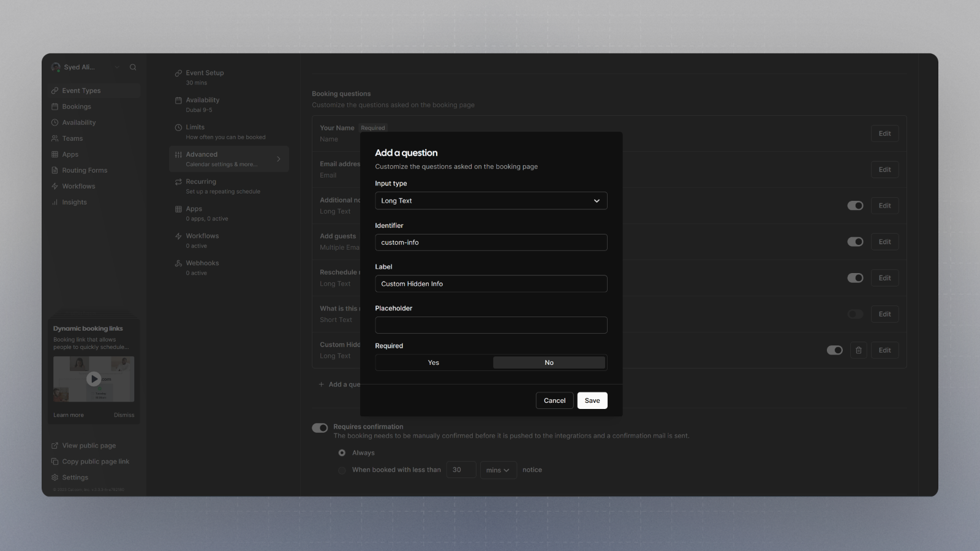980x551 pixels.
Task: Open the mins time unit dropdown
Action: pyautogui.click(x=498, y=470)
